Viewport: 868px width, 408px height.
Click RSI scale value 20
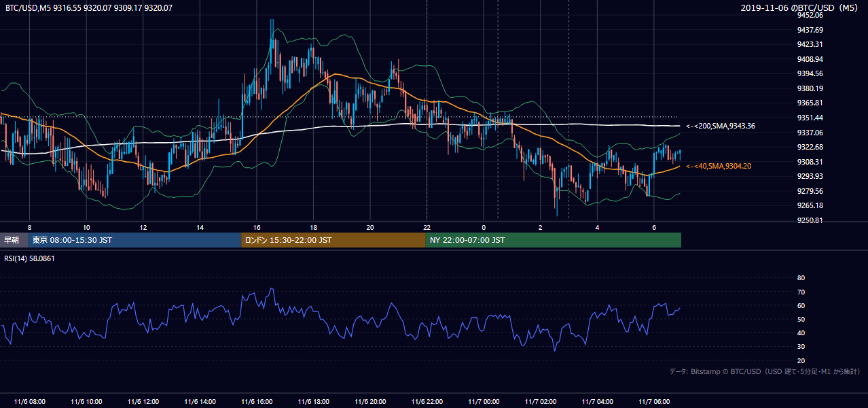801,360
